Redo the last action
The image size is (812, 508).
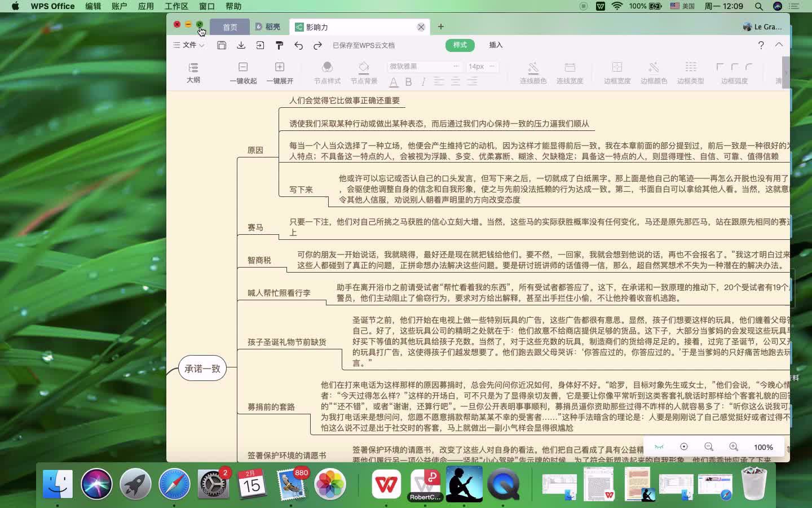(317, 45)
